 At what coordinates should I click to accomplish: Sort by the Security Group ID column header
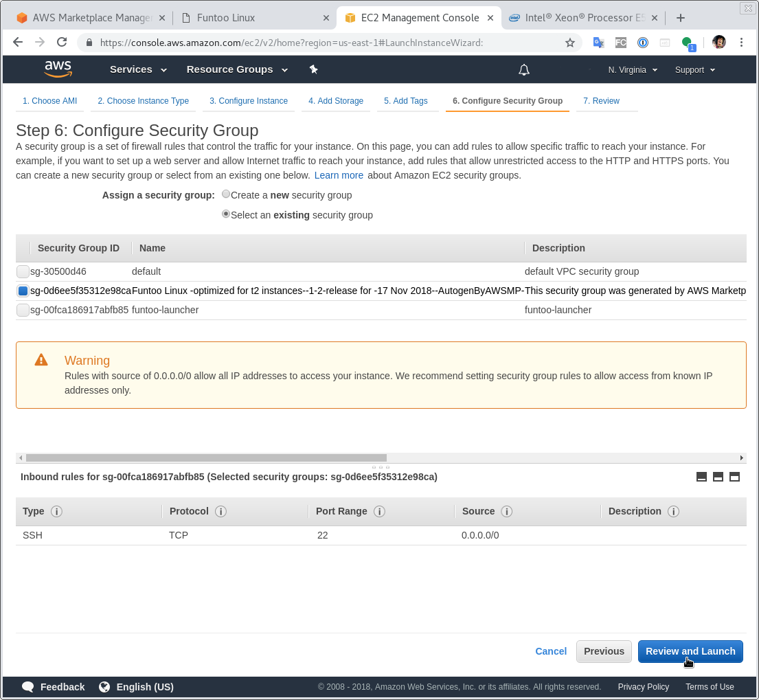pyautogui.click(x=78, y=248)
